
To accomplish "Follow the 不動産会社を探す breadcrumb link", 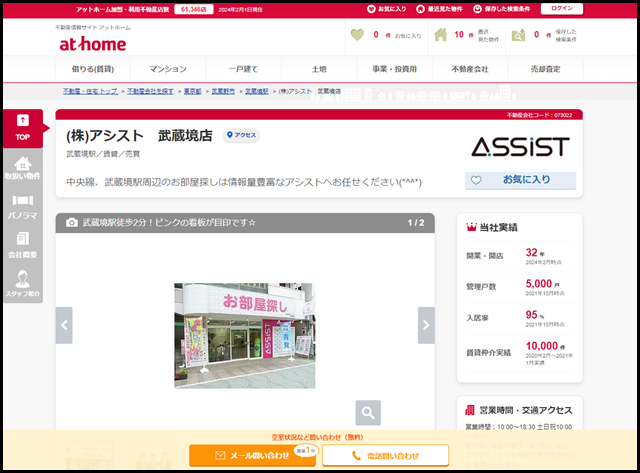I will [x=150, y=91].
